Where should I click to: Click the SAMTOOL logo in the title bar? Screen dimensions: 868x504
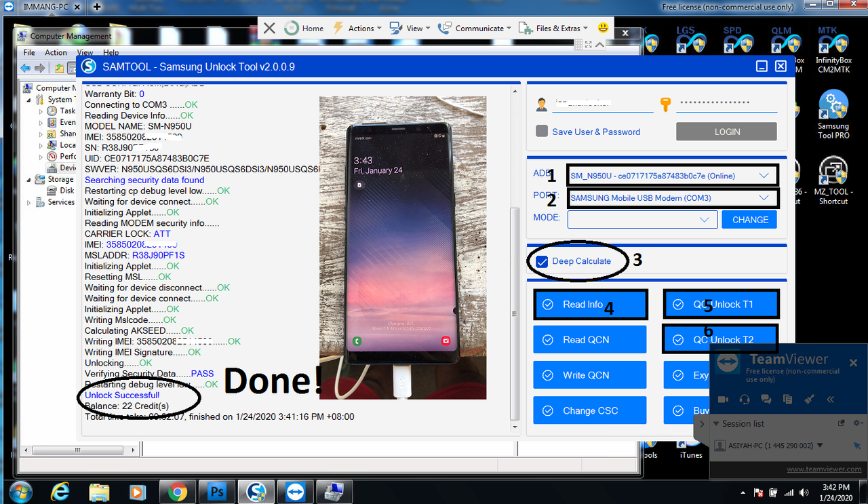(x=89, y=66)
